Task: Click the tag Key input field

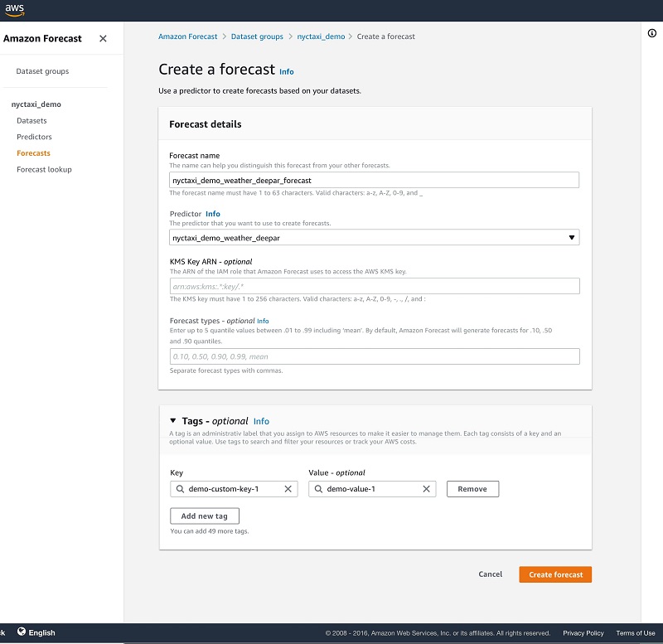Action: click(234, 489)
